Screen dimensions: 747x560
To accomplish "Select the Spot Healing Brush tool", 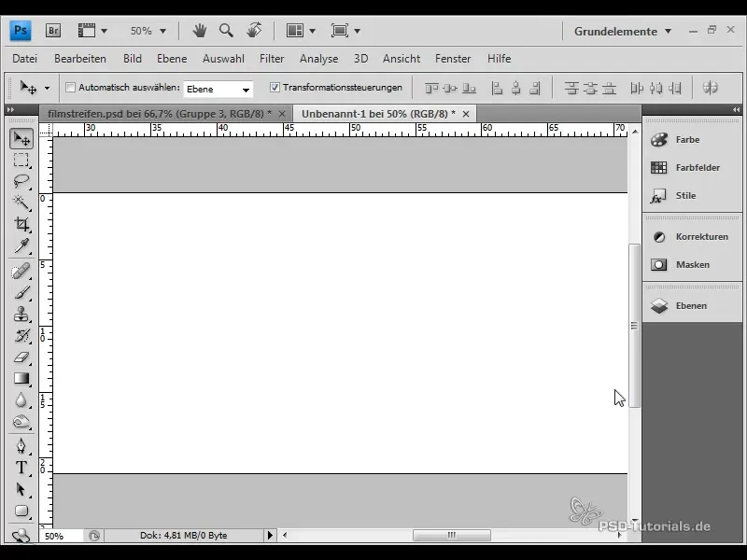I will point(21,272).
